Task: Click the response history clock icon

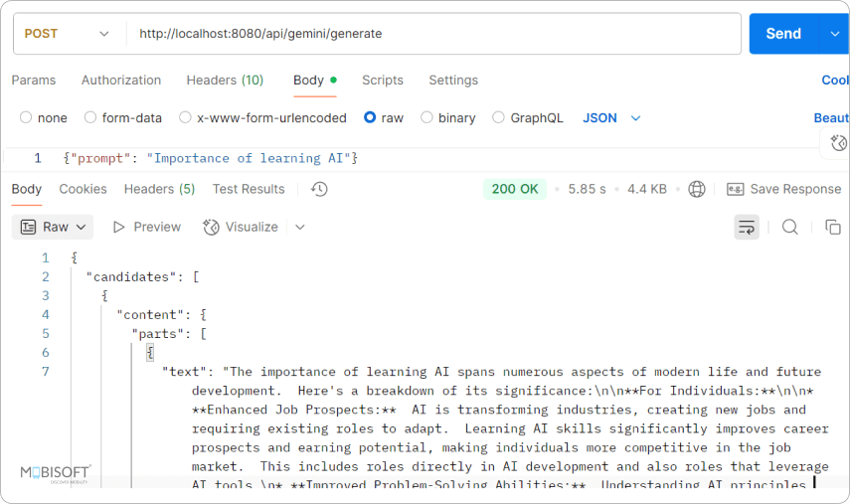Action: click(x=319, y=189)
